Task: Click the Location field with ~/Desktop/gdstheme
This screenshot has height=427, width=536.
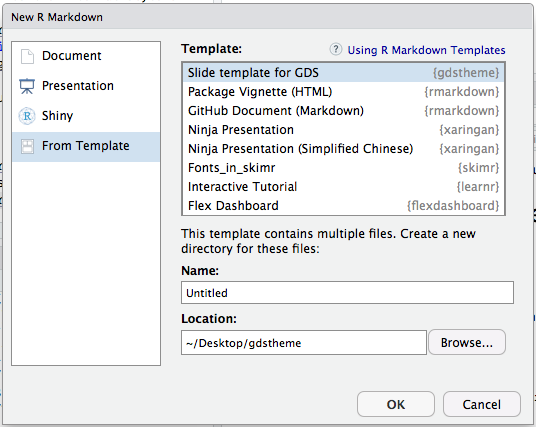Action: [304, 343]
